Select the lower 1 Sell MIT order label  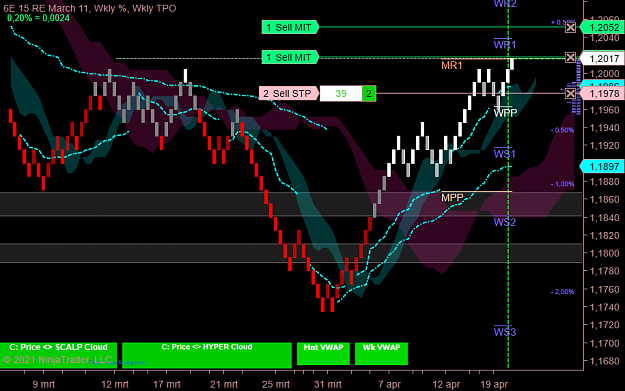(290, 57)
